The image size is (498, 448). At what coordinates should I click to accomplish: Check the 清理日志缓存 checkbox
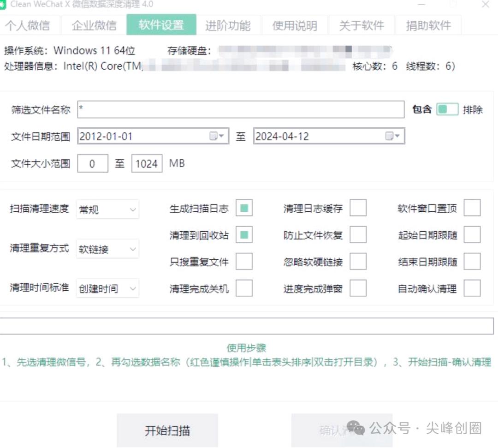[x=358, y=208]
